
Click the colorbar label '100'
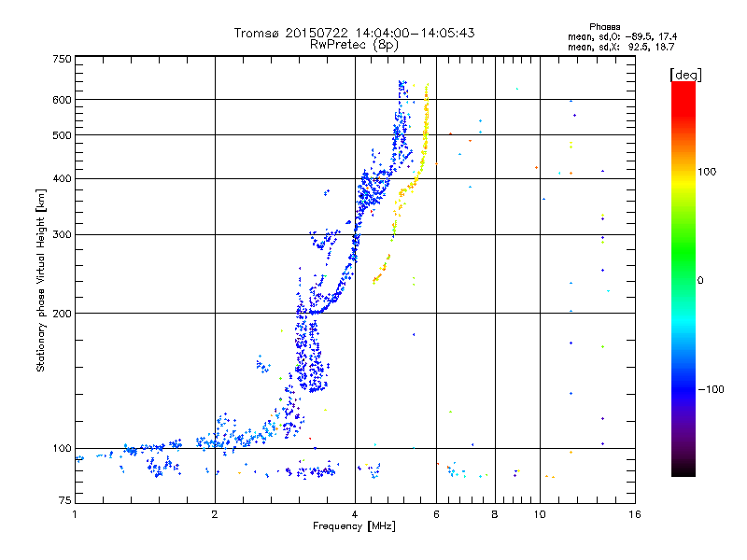click(707, 172)
